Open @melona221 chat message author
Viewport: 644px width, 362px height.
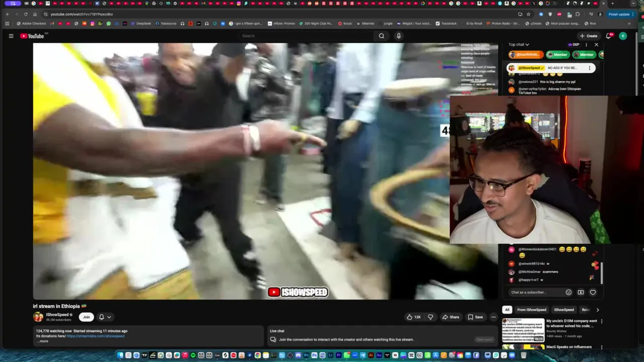528,81
